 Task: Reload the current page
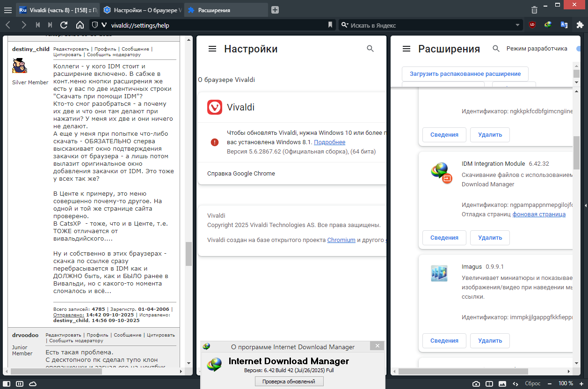click(x=64, y=25)
